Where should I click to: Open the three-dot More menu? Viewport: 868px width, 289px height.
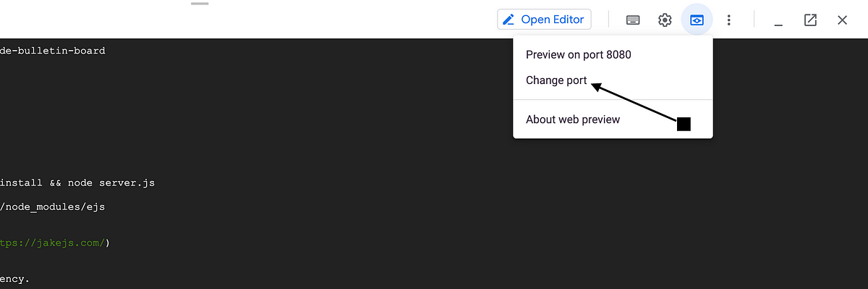pyautogui.click(x=729, y=20)
